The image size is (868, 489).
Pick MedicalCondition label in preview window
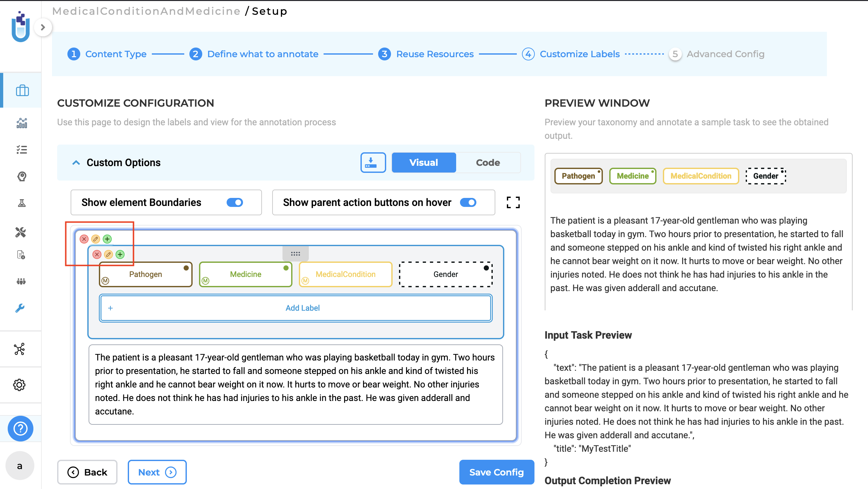pyautogui.click(x=700, y=176)
